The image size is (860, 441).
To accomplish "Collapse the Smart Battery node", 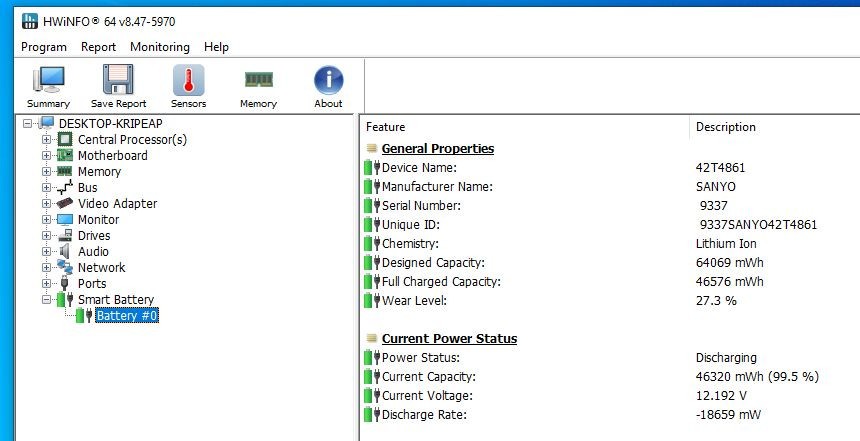I will coord(47,299).
